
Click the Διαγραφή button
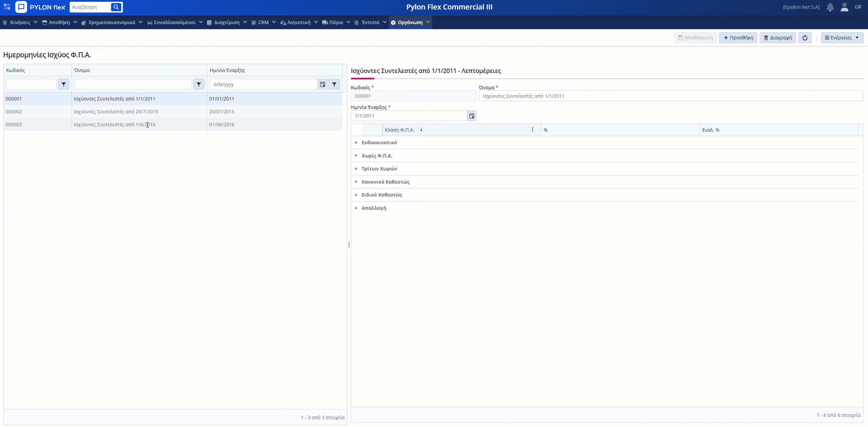(778, 38)
